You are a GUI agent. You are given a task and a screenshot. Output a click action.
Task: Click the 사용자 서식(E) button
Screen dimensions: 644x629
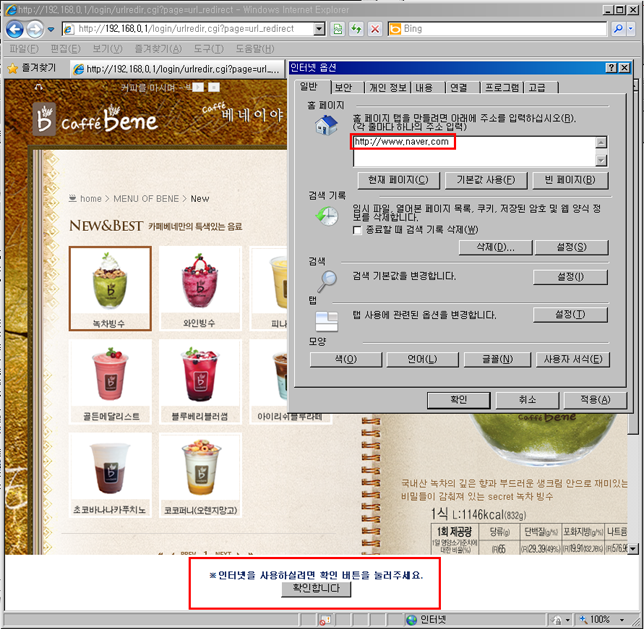pos(573,359)
